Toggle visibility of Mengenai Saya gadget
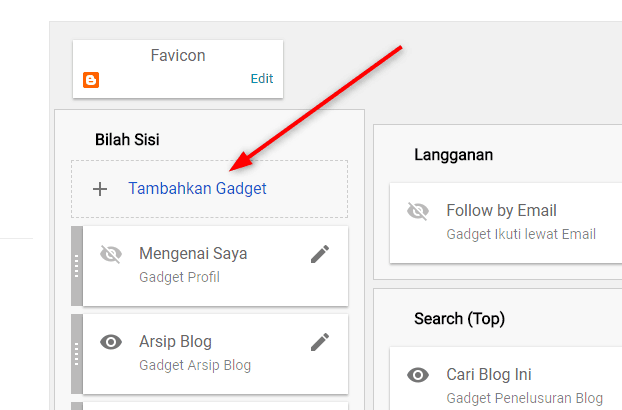Screen dimensions: 622x410 pyautogui.click(x=111, y=254)
